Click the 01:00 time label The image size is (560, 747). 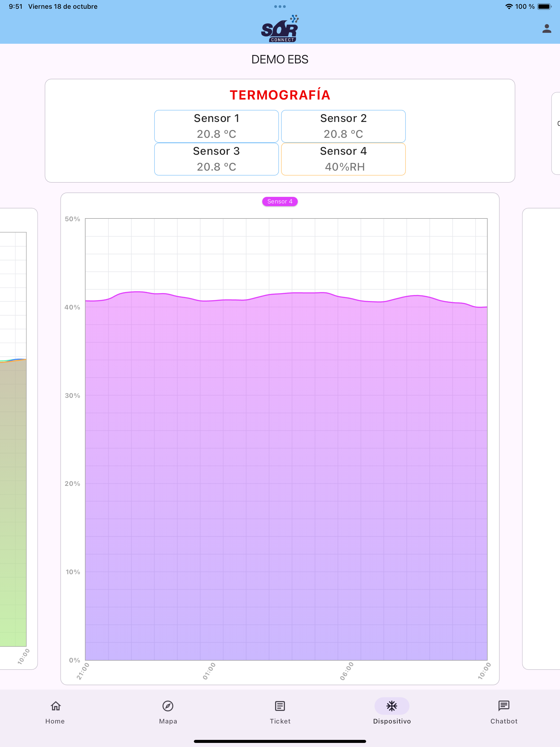[209, 671]
